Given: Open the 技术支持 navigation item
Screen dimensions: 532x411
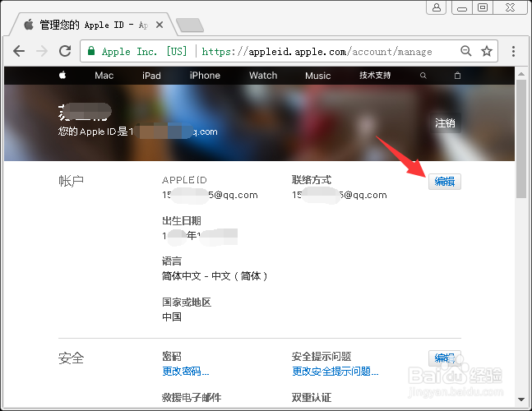Looking at the screenshot, I should point(375,76).
